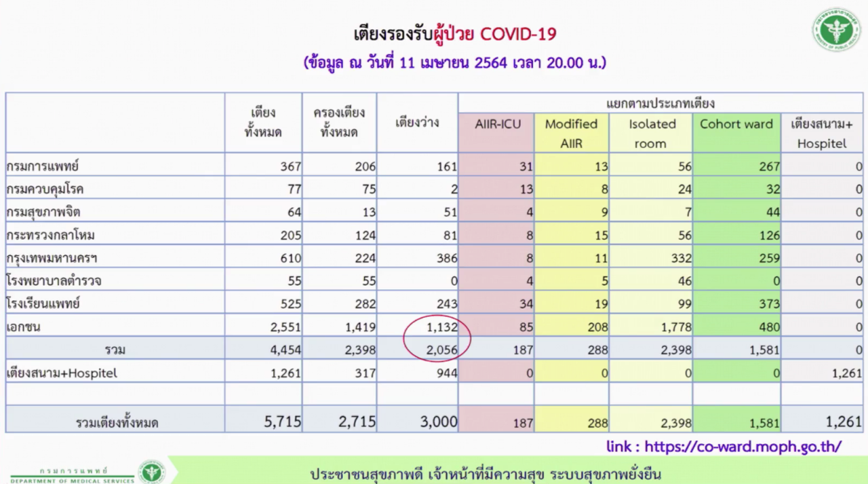Select the โรงเรียนแพทย์ row label
868x484 pixels.
coord(43,304)
